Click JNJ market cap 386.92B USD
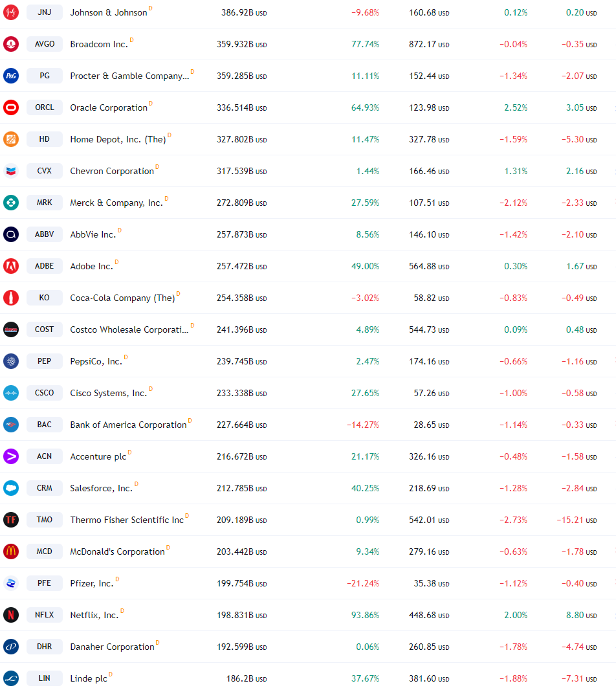This screenshot has width=616, height=690. (244, 13)
